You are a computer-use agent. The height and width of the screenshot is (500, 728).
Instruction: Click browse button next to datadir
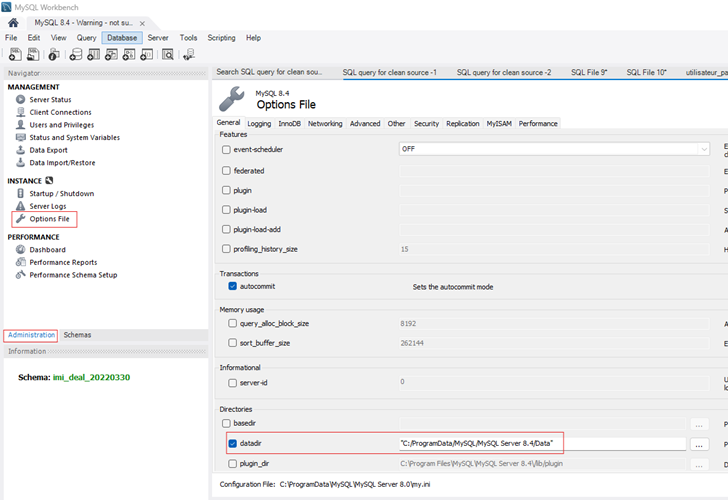[700, 443]
